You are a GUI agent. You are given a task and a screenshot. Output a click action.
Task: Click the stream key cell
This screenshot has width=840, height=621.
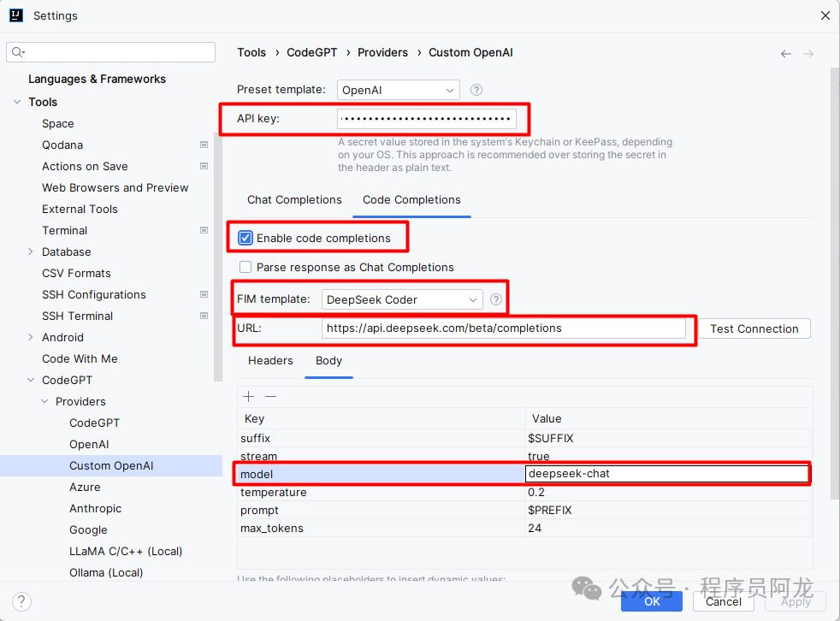(381, 456)
